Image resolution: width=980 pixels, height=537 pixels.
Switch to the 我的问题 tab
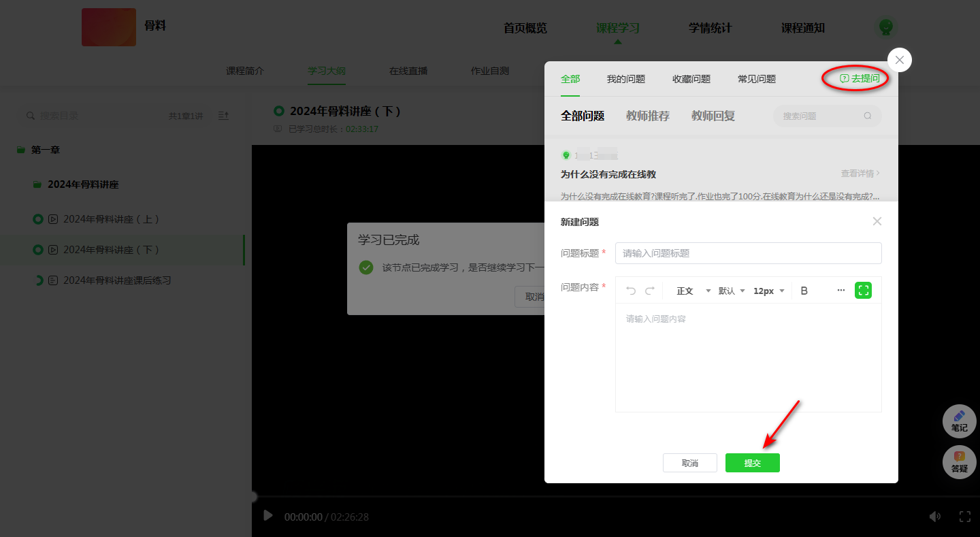point(625,79)
